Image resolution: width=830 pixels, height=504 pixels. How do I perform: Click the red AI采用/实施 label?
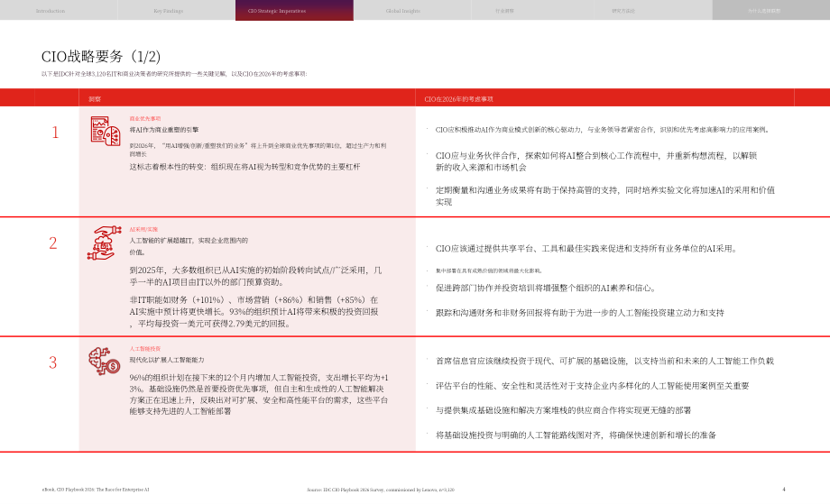coord(143,230)
